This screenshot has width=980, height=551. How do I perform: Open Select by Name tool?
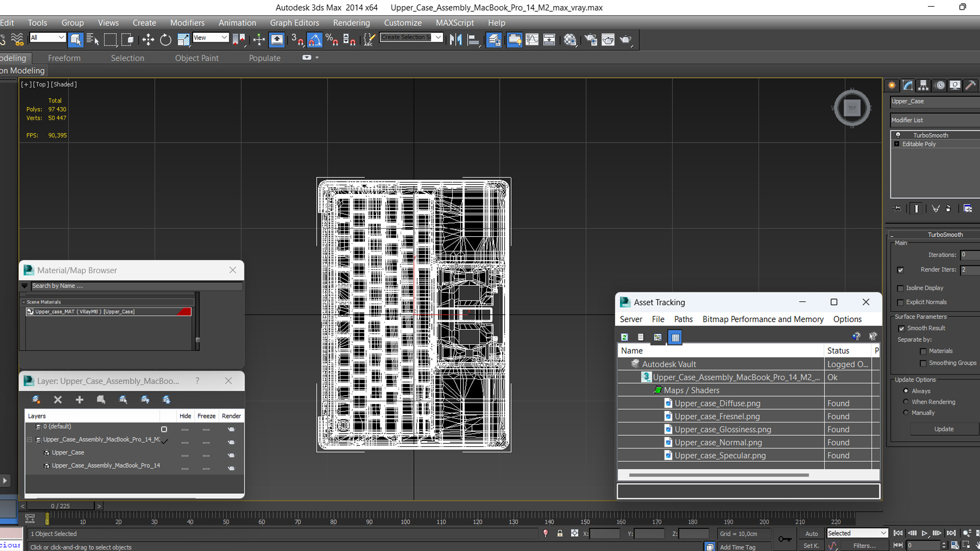92,39
